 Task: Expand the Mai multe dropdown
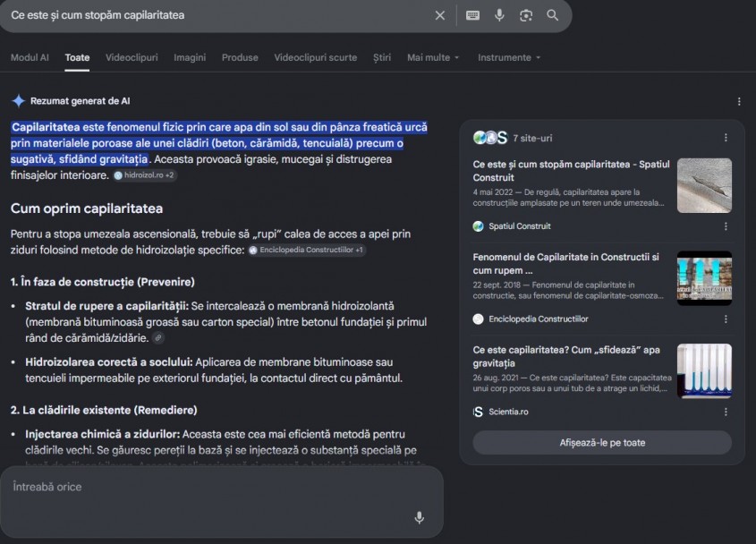coord(433,57)
